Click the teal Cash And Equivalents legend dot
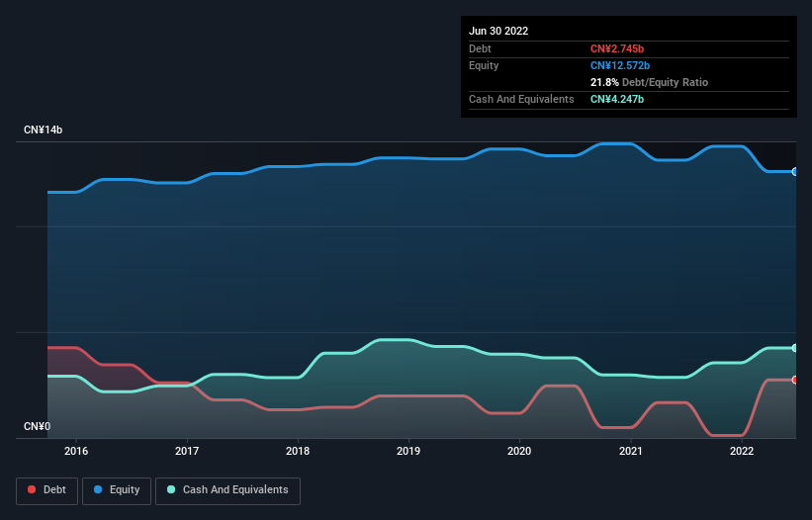This screenshot has width=812, height=520. (171, 489)
